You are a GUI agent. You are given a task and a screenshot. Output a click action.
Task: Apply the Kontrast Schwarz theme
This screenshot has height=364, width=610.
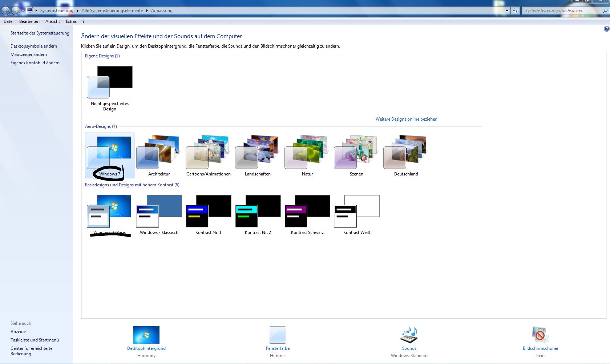(307, 214)
